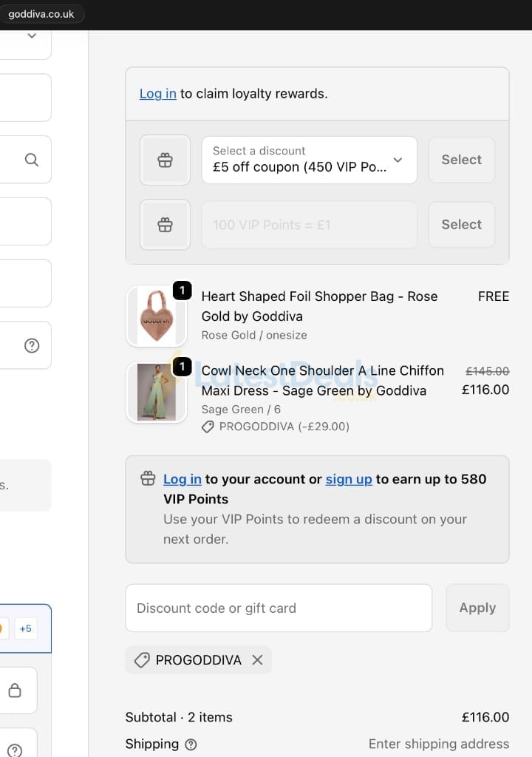Viewport: 532px width, 757px height.
Task: Expand the chevron dropdown at top left
Action: 31,35
